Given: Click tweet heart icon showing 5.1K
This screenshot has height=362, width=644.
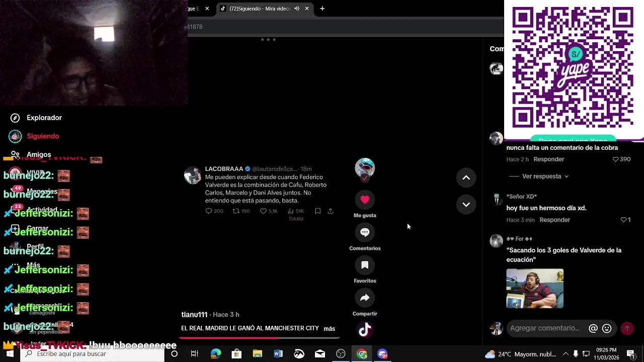Looking at the screenshot, I should coord(263,211).
